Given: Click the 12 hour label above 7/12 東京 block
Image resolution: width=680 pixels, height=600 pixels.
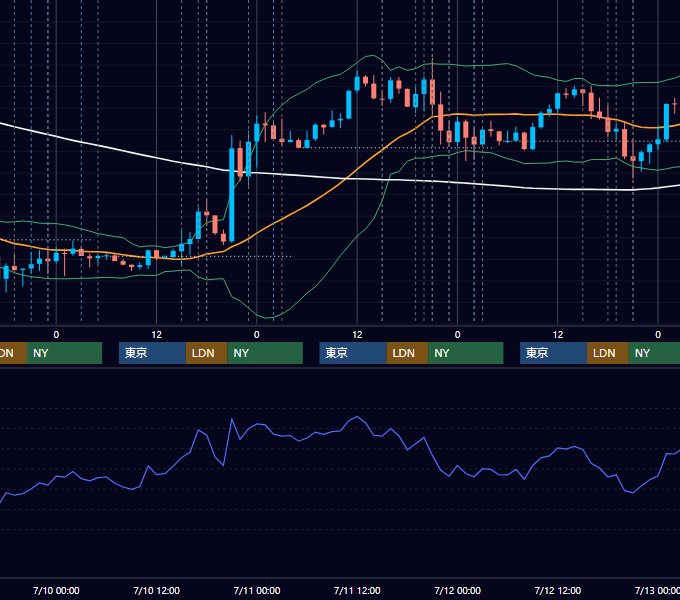Looking at the screenshot, I should pos(558,335).
